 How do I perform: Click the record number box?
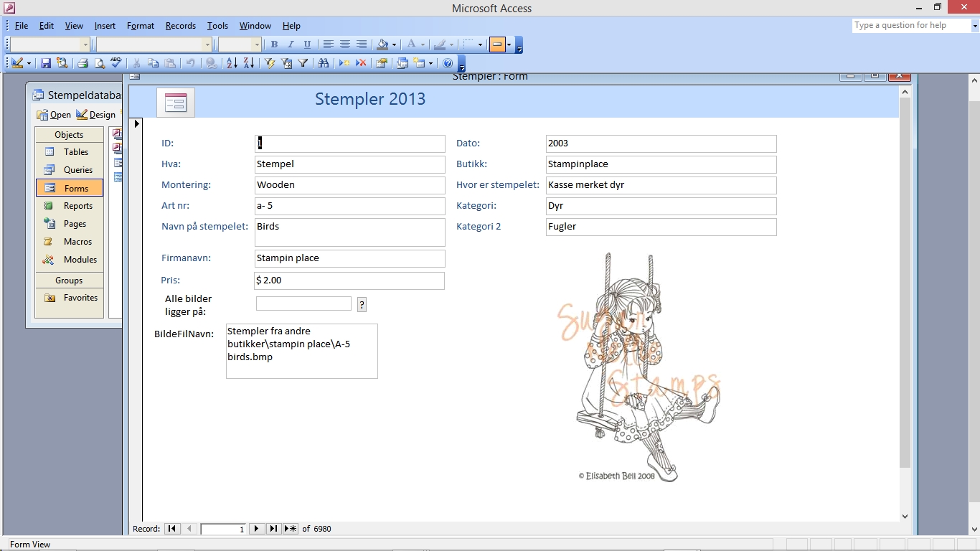223,529
